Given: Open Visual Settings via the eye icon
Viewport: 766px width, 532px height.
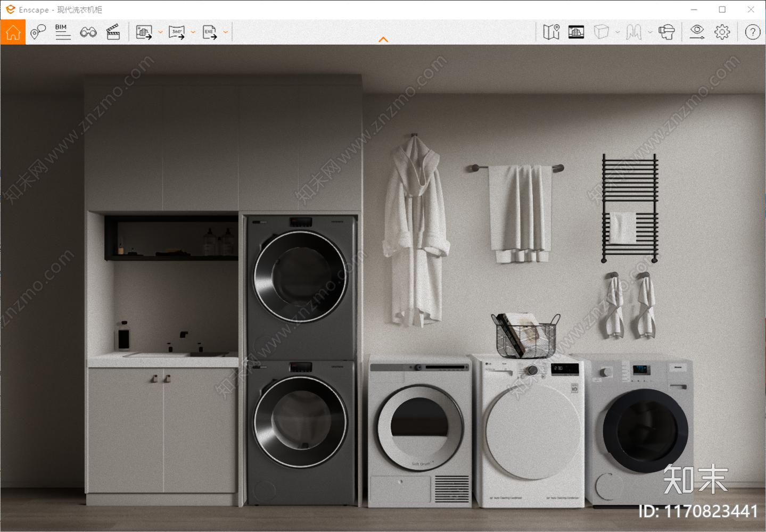Looking at the screenshot, I should click(x=697, y=32).
